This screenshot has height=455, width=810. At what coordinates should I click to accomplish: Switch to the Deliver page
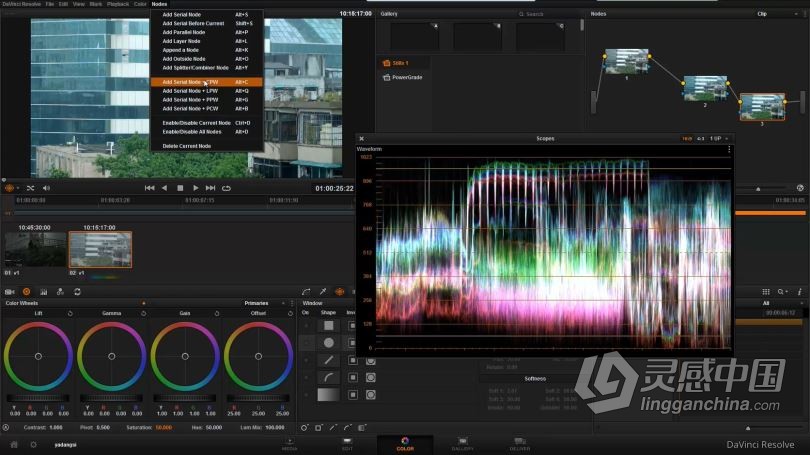tap(520, 444)
